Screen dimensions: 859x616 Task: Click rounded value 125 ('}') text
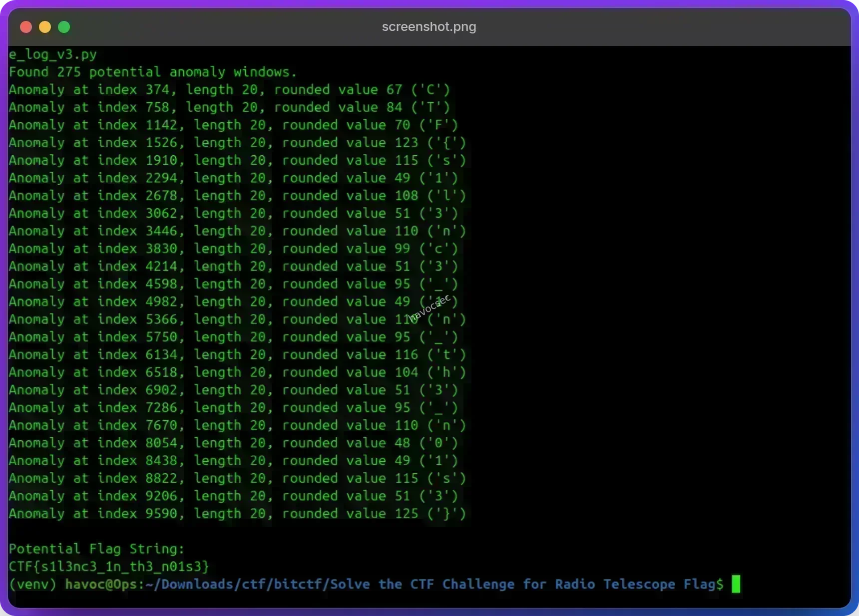pyautogui.click(x=375, y=514)
